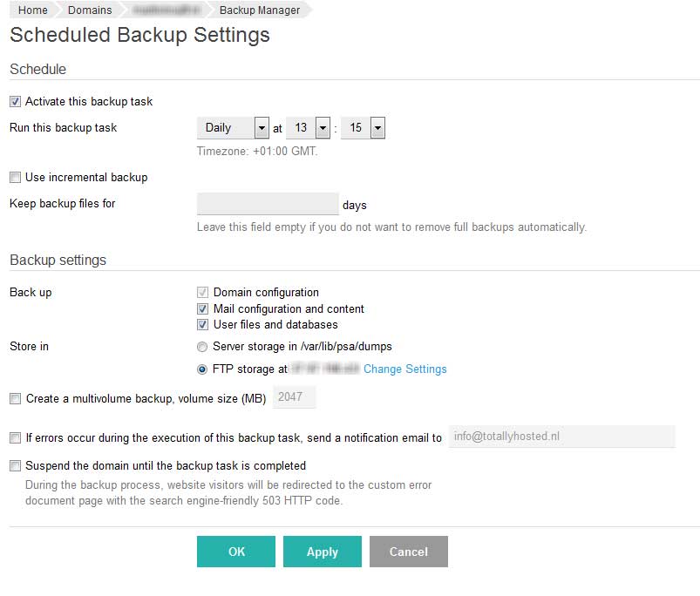Enable error notification email checkbox
700x596 pixels.
point(15,438)
